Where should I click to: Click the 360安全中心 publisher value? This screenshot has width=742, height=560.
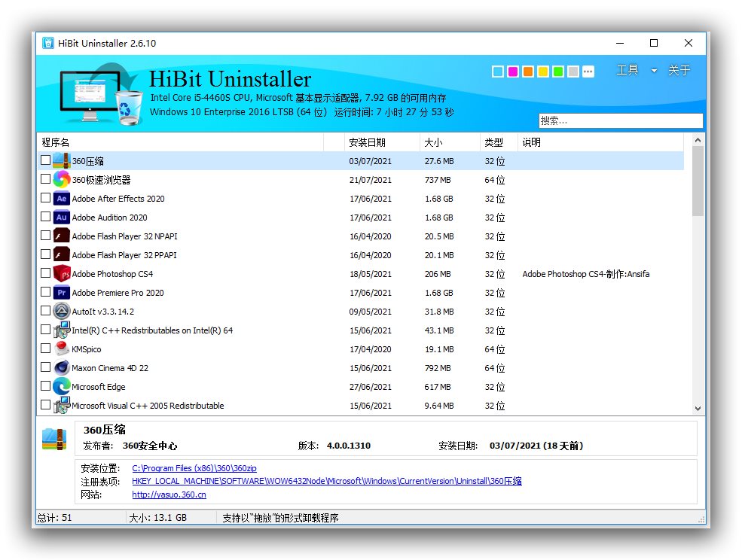150,446
